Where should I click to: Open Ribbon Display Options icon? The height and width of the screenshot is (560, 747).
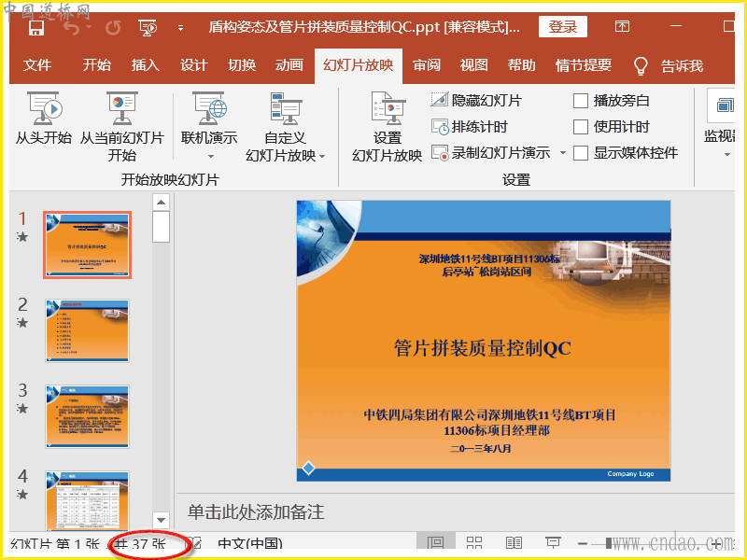pos(622,26)
